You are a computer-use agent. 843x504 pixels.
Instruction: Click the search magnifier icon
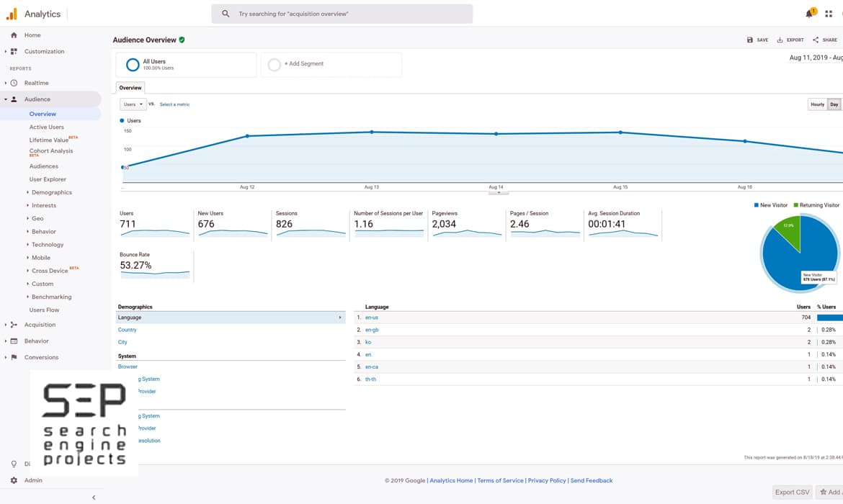(x=226, y=14)
